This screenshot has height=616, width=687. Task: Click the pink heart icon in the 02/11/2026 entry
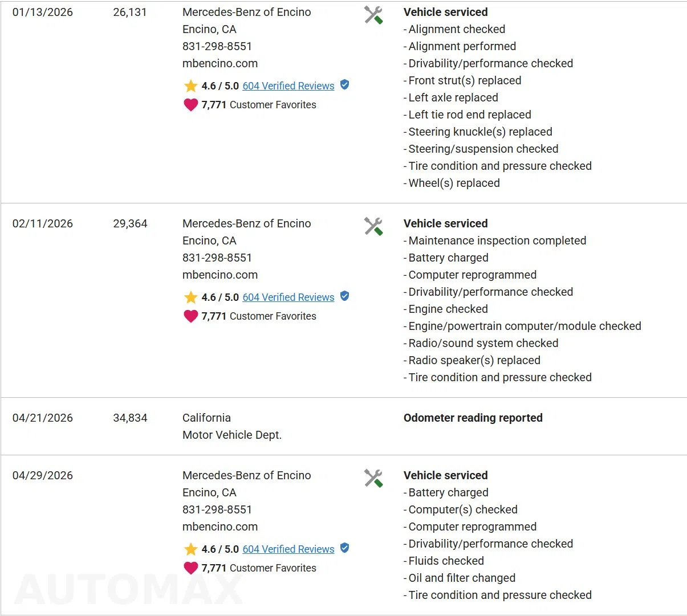click(190, 316)
